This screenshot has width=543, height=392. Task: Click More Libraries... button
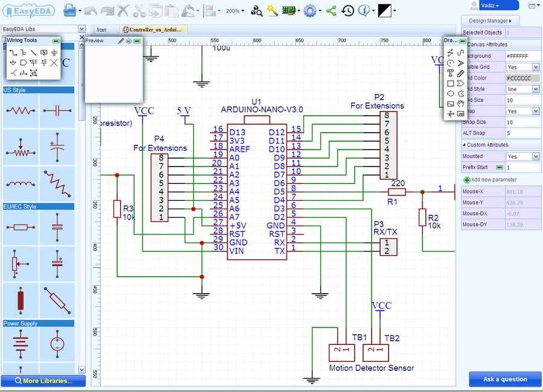click(43, 381)
